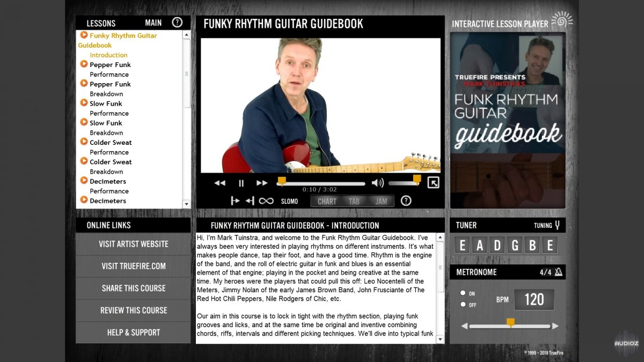Toggle infinite loop playback
Viewport: 644px width, 362px height.
pyautogui.click(x=266, y=201)
